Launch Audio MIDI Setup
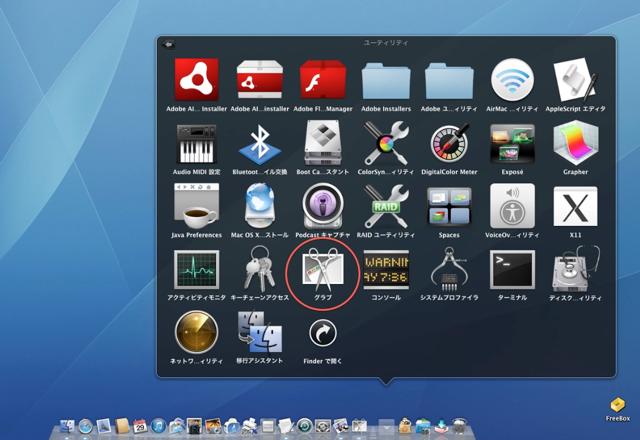The image size is (640, 440). click(x=196, y=144)
